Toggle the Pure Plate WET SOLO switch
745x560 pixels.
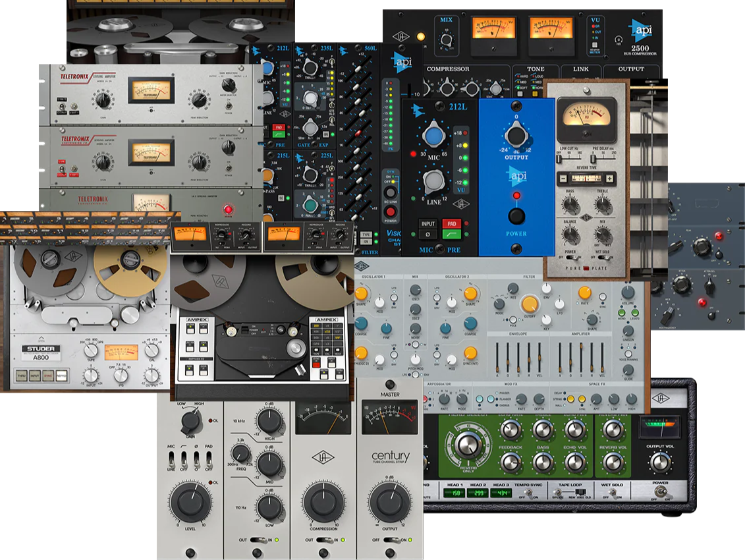pos(604,257)
